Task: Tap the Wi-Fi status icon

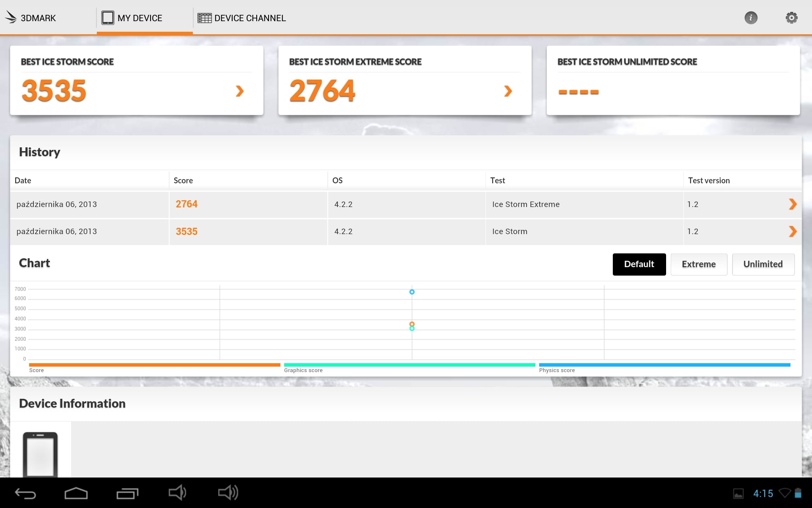Action: coord(785,493)
